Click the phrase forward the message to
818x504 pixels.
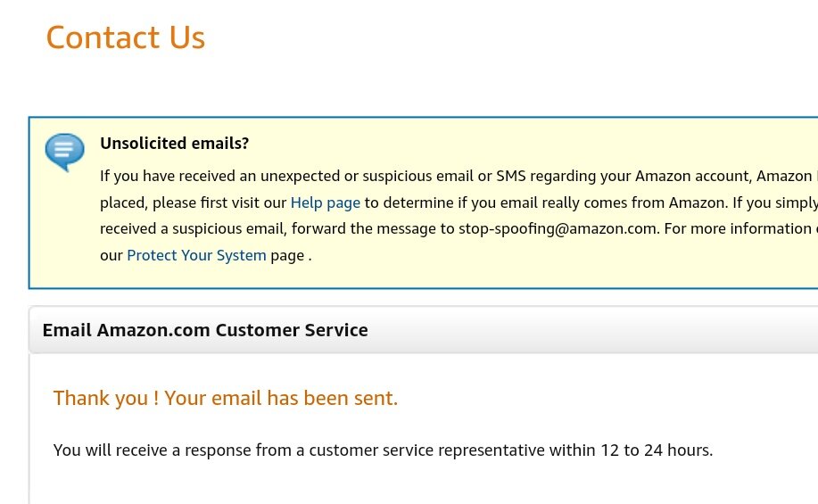point(373,228)
